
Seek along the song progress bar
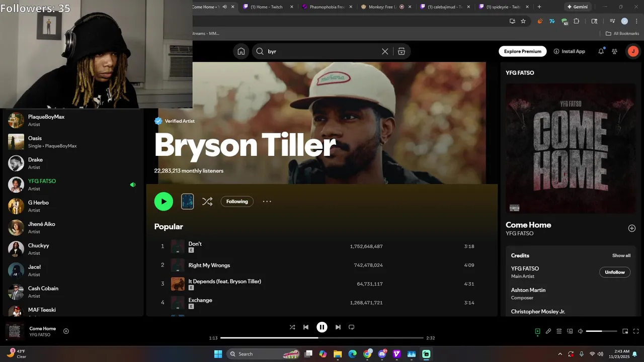(322, 338)
